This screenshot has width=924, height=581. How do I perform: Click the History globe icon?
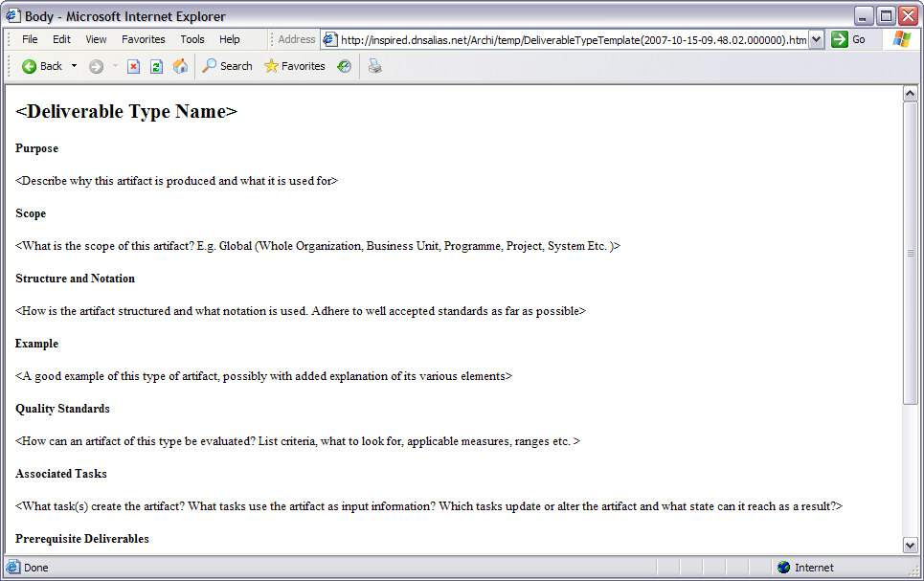coord(344,66)
